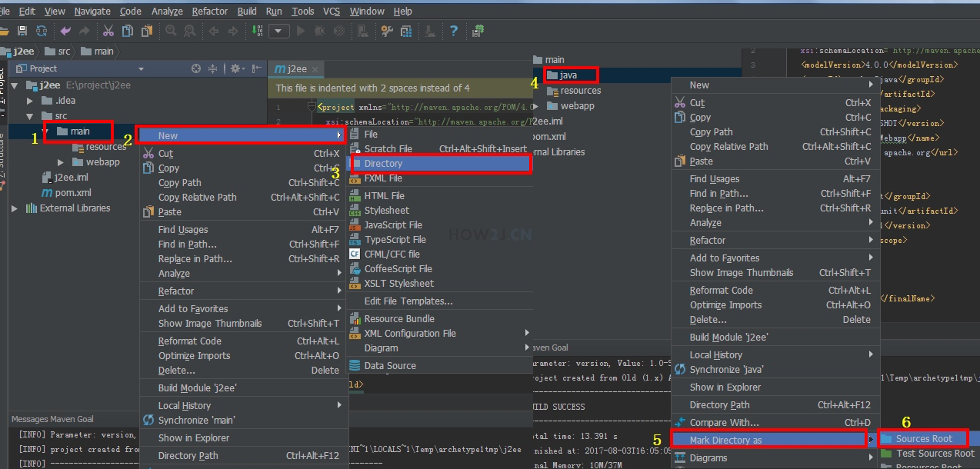Viewport: 980px width, 469px height.
Task: Select pom.xml in Project tree
Action: point(65,193)
